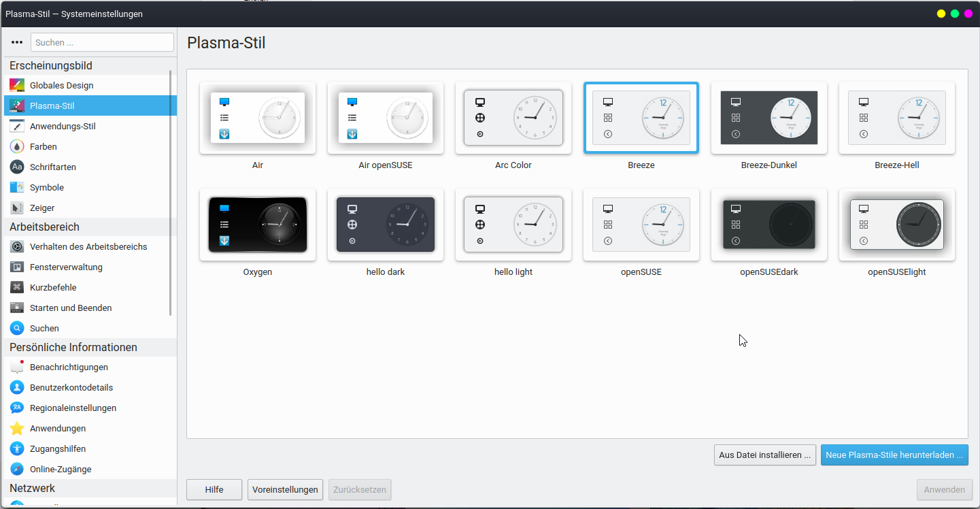Click Neue Plasma-Stile herunterladen button
Image resolution: width=980 pixels, height=509 pixels.
(894, 455)
